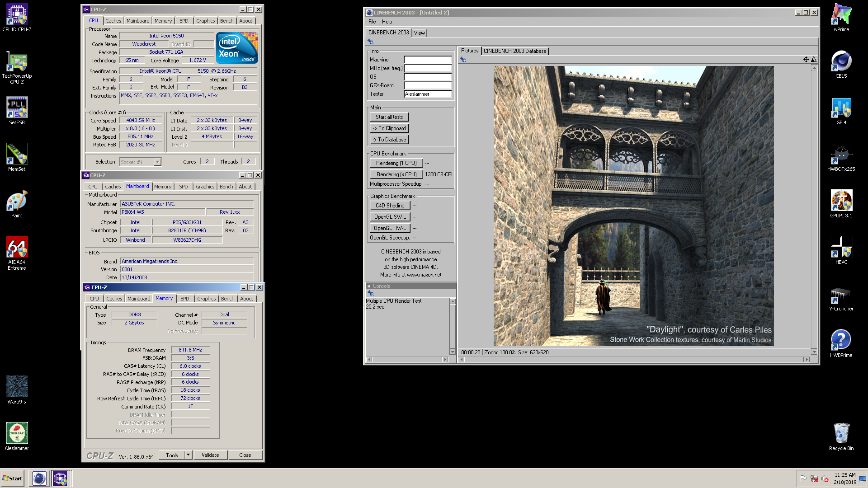Open the Graphics tab in the bottom CPU-Z window

coord(207,299)
